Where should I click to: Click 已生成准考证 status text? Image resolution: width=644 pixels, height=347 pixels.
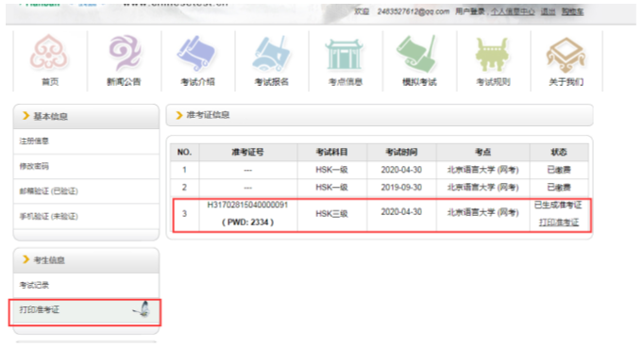coord(558,205)
